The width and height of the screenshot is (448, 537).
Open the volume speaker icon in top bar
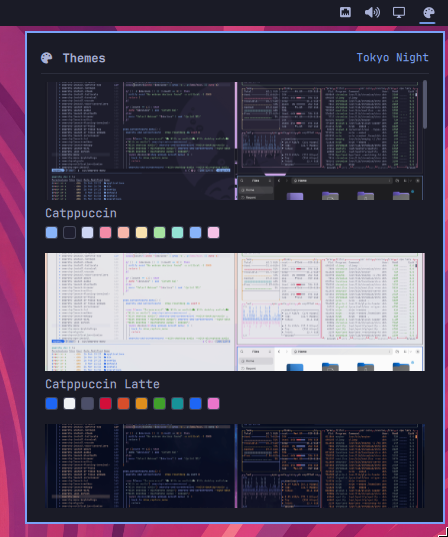pos(372,13)
